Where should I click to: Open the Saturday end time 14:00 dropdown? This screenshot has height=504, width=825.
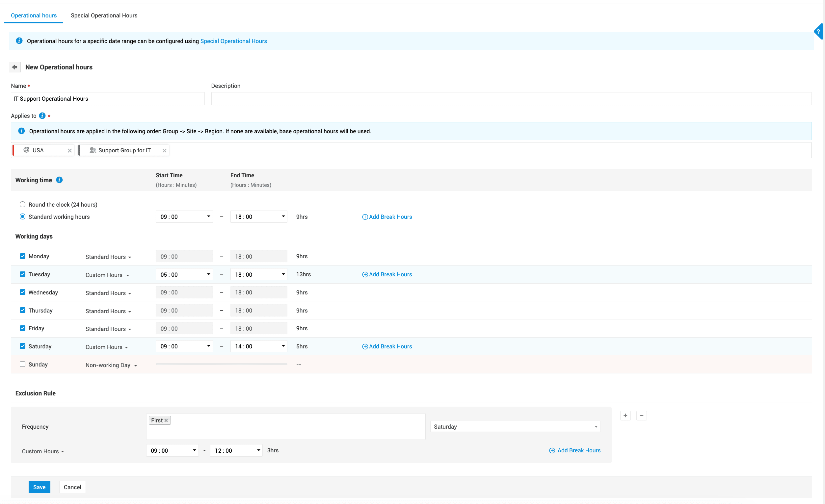(x=258, y=346)
